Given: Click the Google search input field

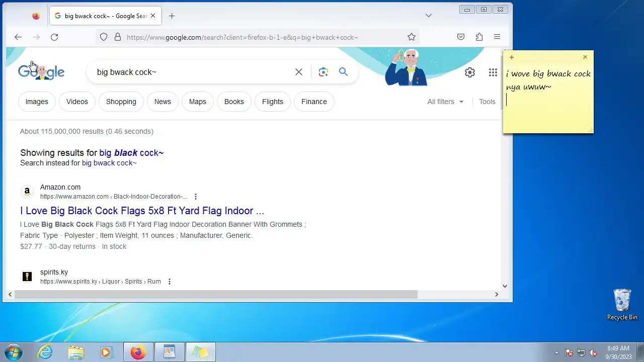Looking at the screenshot, I should (191, 72).
